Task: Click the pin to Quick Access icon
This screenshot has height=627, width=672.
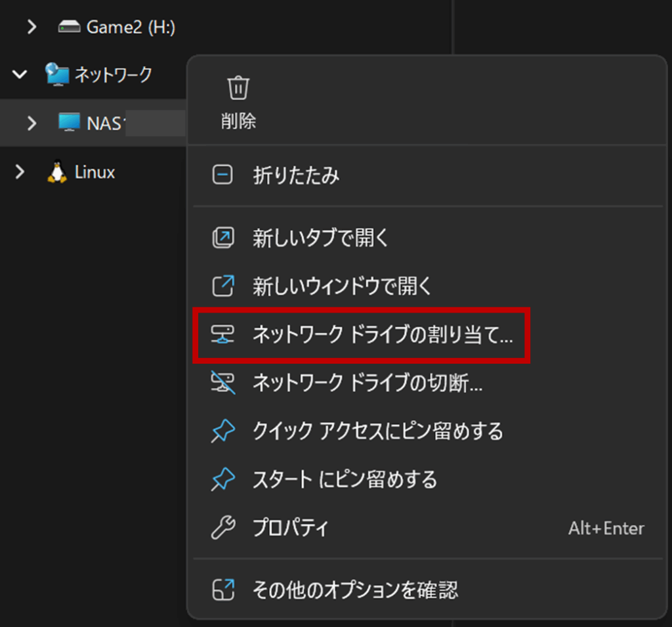Action: [223, 431]
